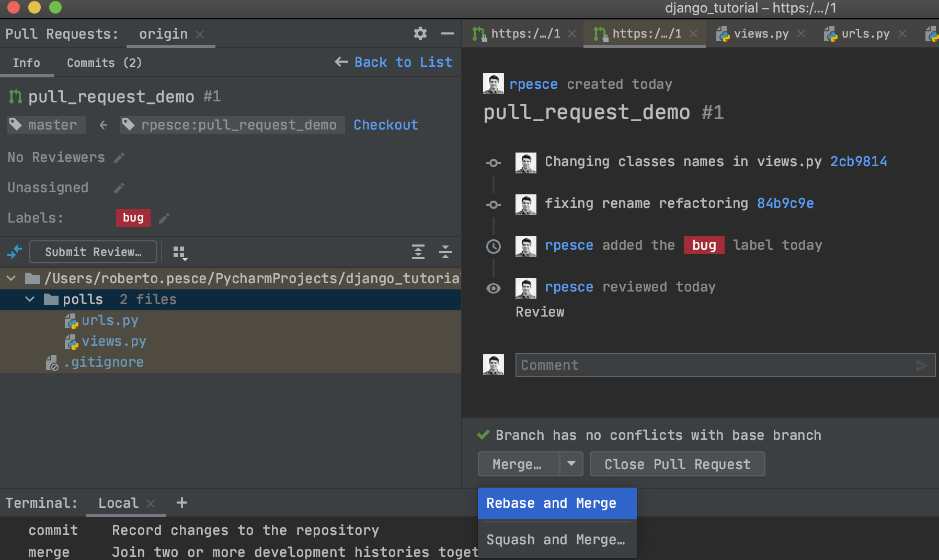Open the urls.py editor tab
The image size is (939, 560).
866,34
